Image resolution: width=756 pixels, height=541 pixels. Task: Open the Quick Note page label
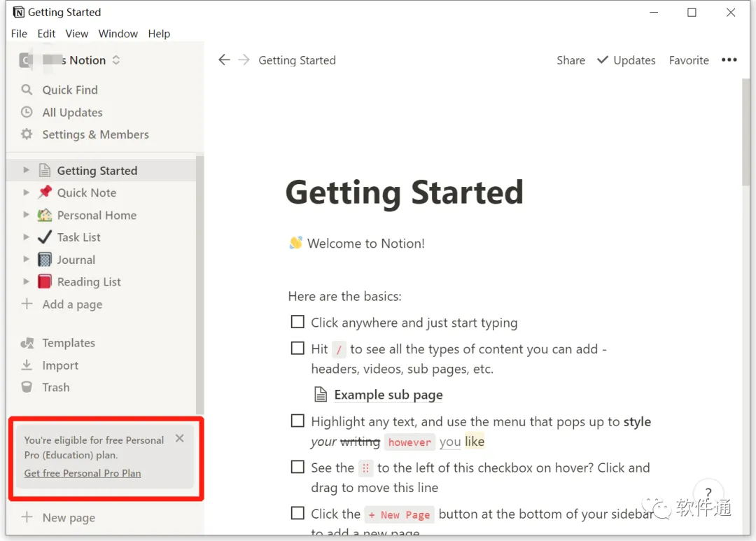87,192
